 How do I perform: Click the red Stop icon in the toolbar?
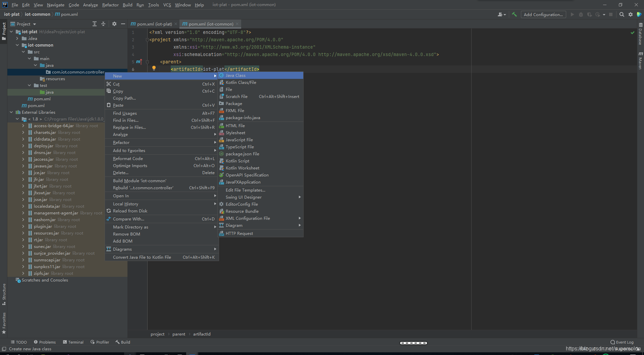(x=611, y=14)
